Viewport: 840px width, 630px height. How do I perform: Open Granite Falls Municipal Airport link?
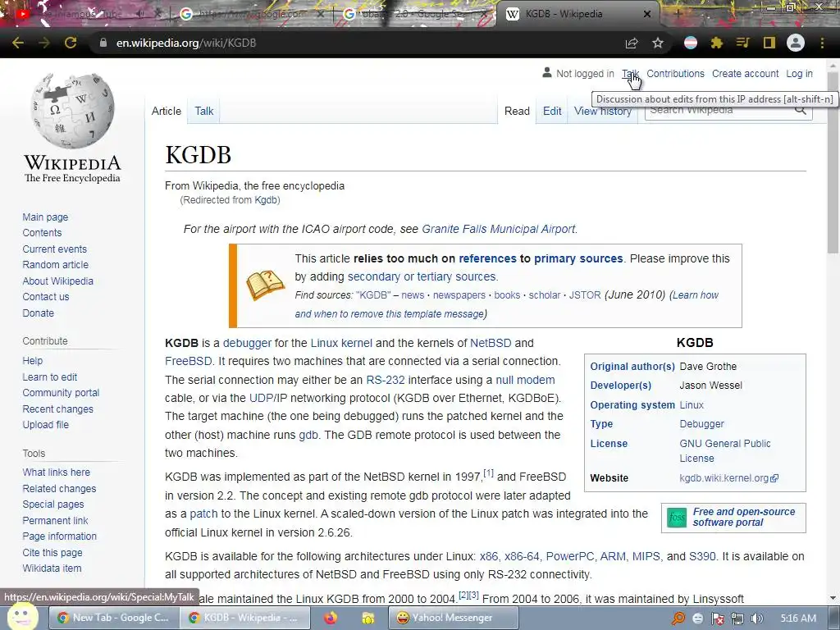pyautogui.click(x=498, y=229)
